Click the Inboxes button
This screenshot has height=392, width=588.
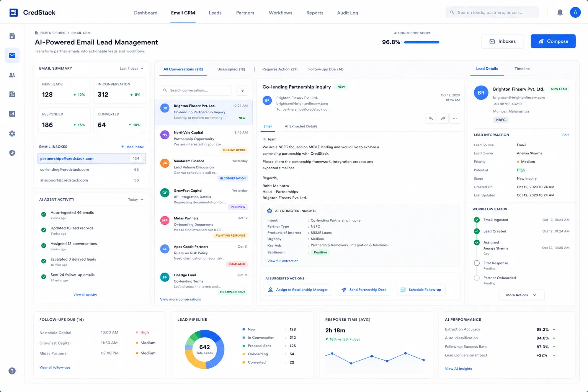point(503,41)
